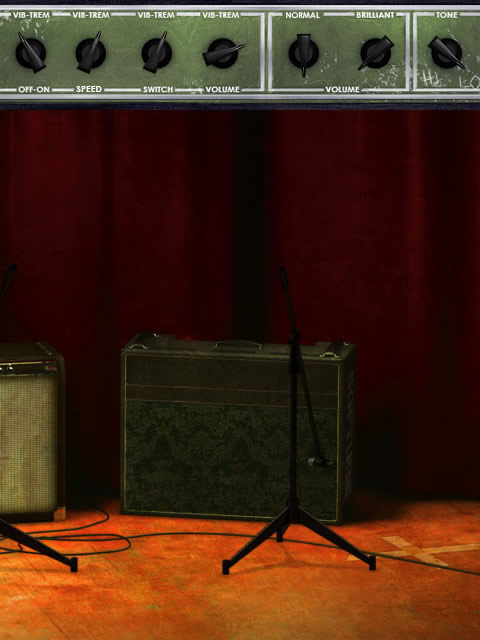Click the center microphone stand tripod base
Viewport: 480px width, 640px height.
point(299,541)
